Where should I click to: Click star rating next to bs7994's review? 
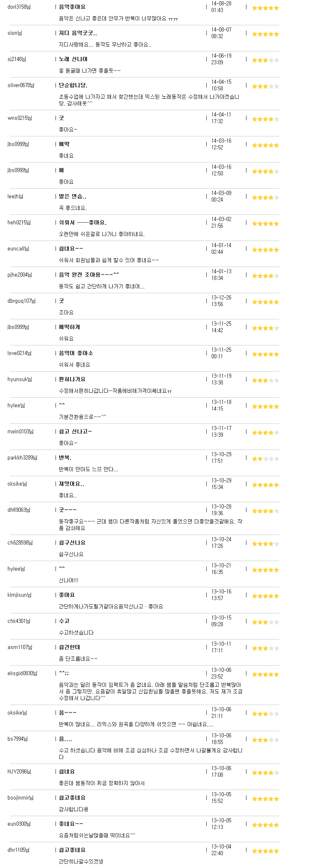click(x=266, y=740)
